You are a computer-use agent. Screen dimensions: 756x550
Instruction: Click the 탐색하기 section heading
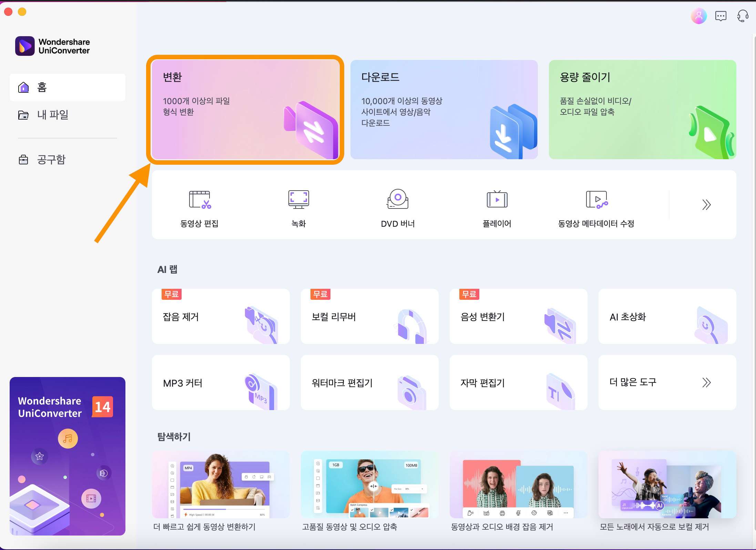[x=174, y=437]
